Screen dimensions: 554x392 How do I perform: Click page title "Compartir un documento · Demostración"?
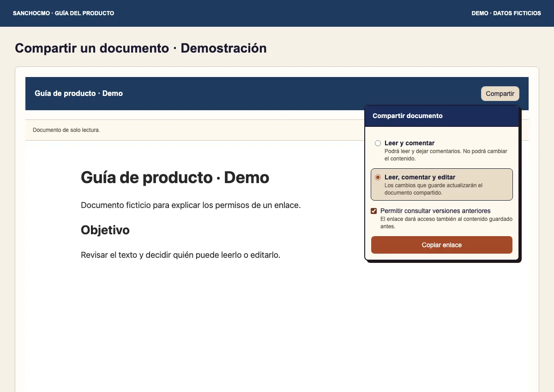pyautogui.click(x=141, y=48)
